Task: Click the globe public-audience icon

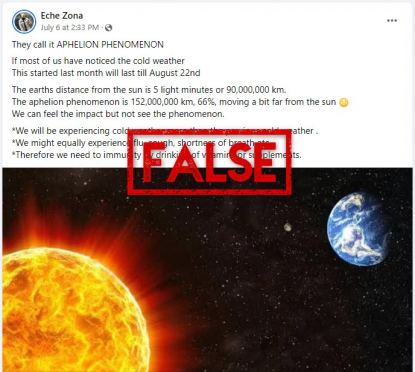Action: tap(108, 28)
